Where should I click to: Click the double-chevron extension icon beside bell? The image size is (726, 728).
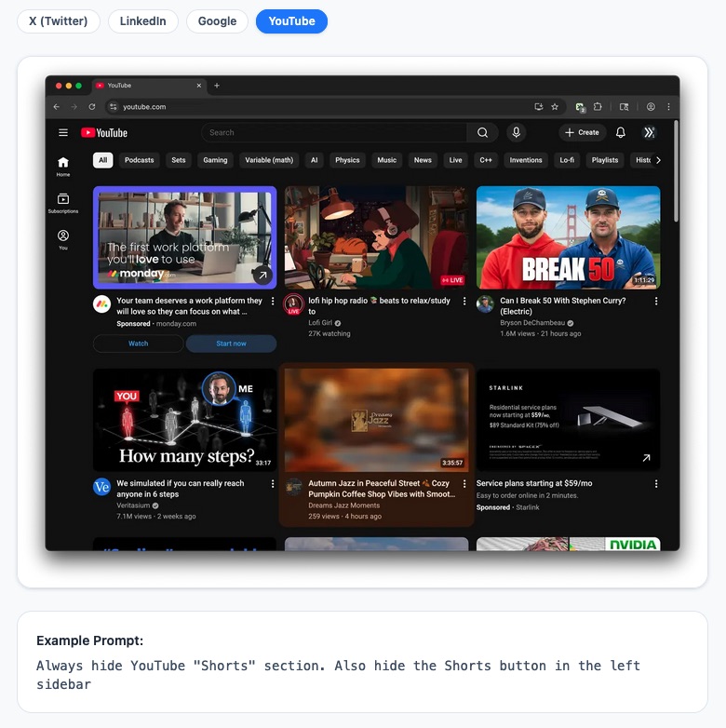pos(649,133)
